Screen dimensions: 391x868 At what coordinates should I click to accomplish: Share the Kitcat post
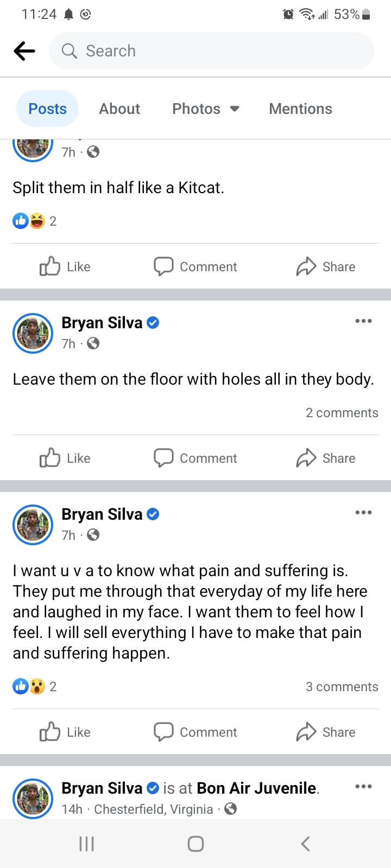tap(326, 267)
